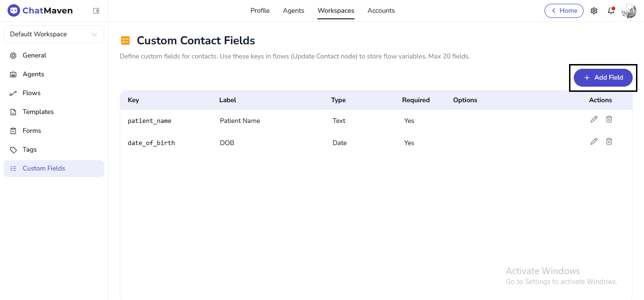The height and width of the screenshot is (300, 644).
Task: Select Templates in the sidebar
Action: point(38,112)
